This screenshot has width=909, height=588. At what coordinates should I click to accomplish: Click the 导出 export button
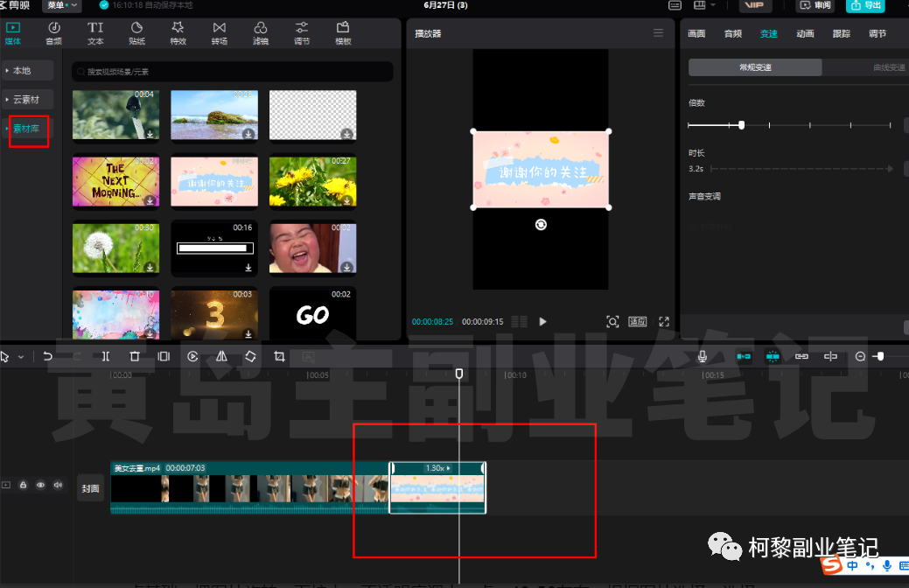click(864, 5)
